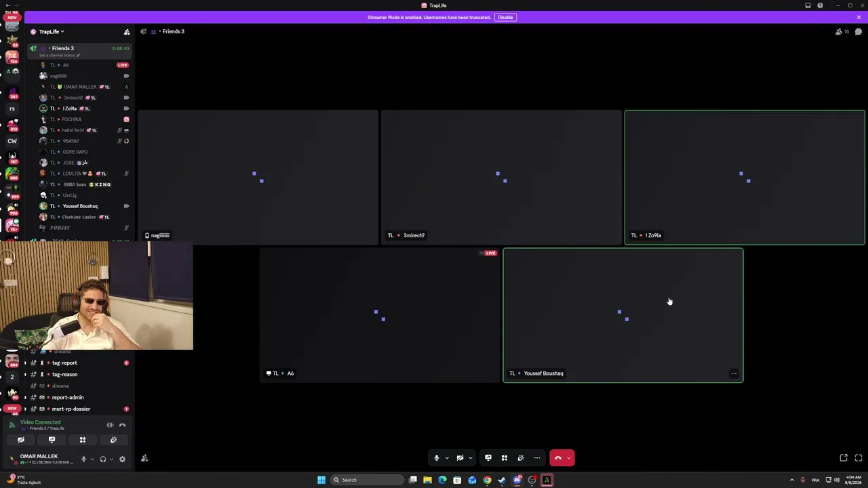
Task: Open soundboard from the voice panel
Action: click(113, 440)
